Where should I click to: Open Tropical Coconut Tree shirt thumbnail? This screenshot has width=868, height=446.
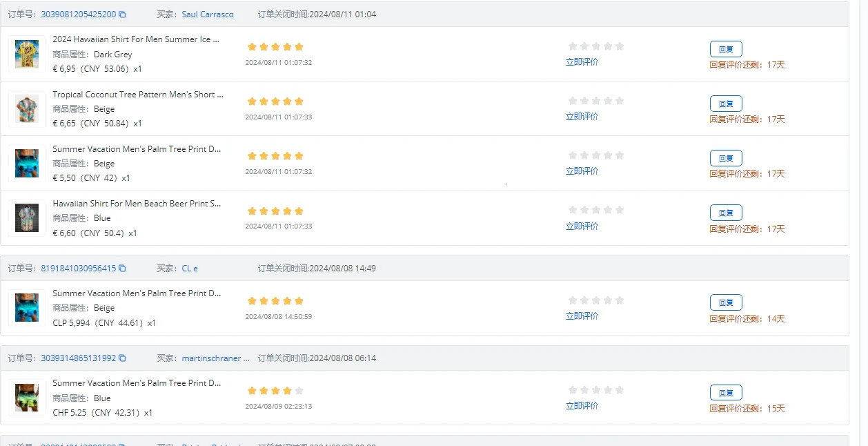27,108
